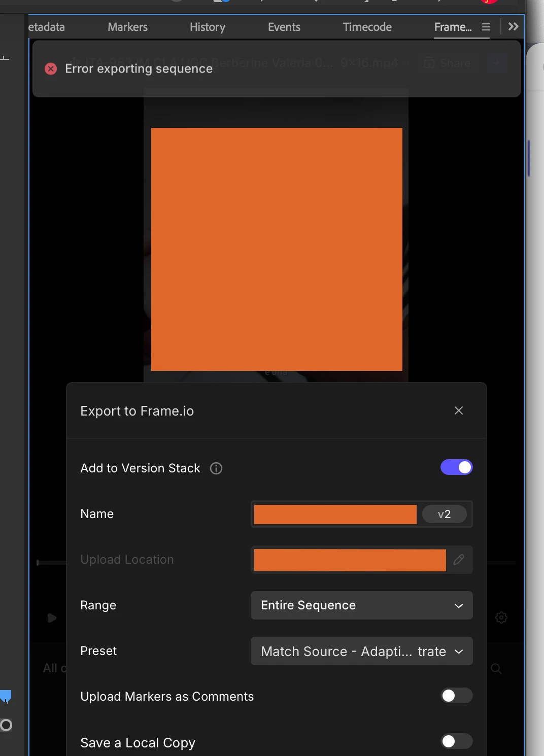Open player settings gear icon
This screenshot has width=544, height=756.
coord(501,617)
